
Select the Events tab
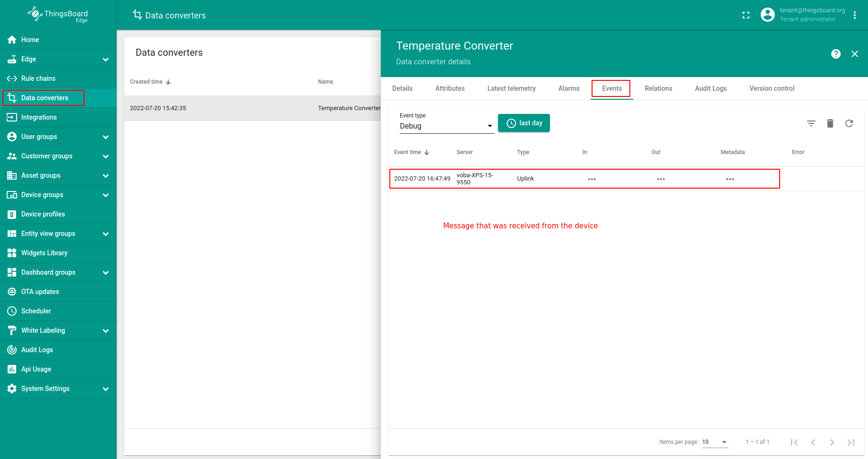[612, 88]
